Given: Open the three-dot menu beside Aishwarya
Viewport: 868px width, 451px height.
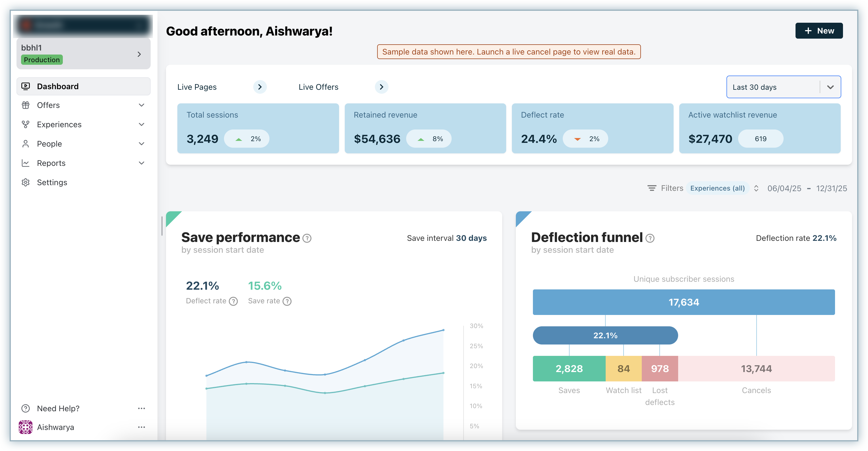Looking at the screenshot, I should click(142, 427).
